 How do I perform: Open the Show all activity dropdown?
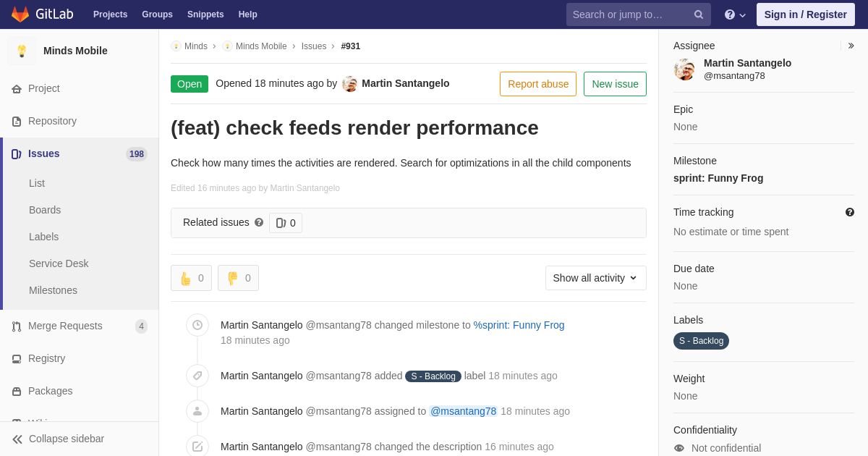[596, 278]
